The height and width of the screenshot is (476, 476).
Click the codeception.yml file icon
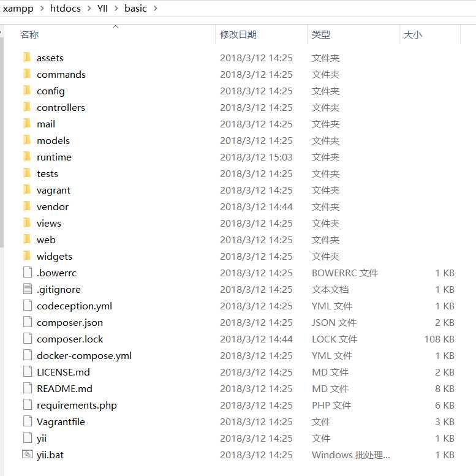28,305
